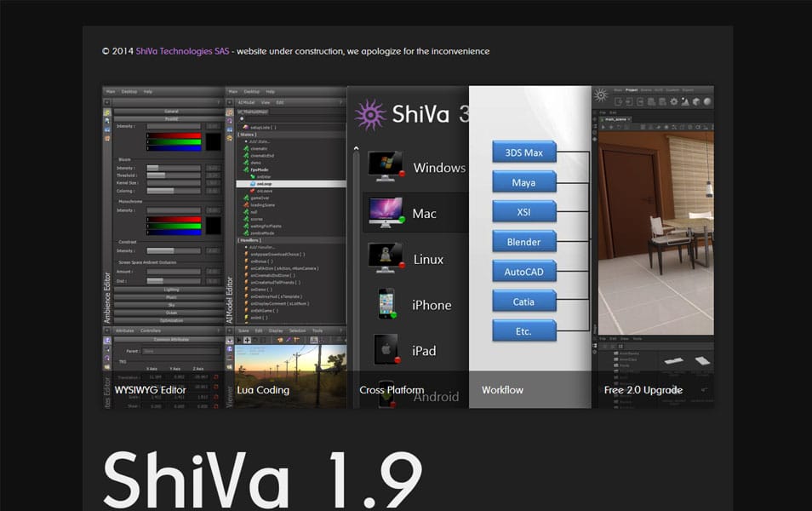This screenshot has height=511, width=812.
Task: Open the Display menu in Viewer
Action: point(276,330)
